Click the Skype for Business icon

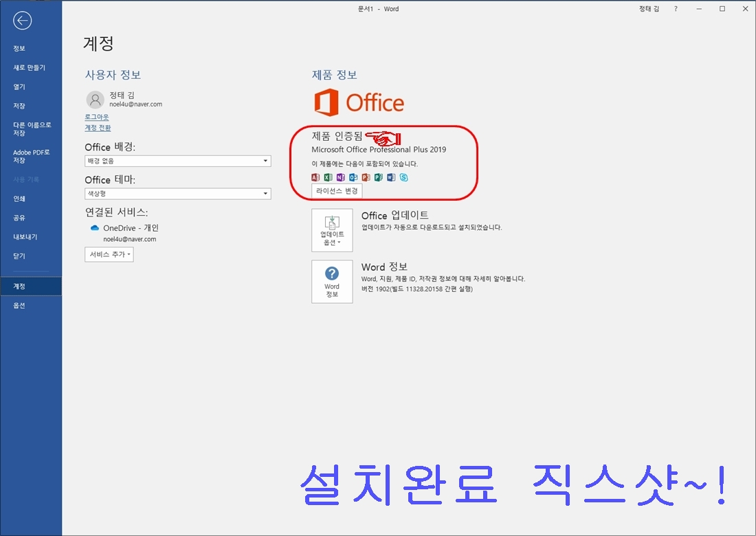tap(404, 177)
